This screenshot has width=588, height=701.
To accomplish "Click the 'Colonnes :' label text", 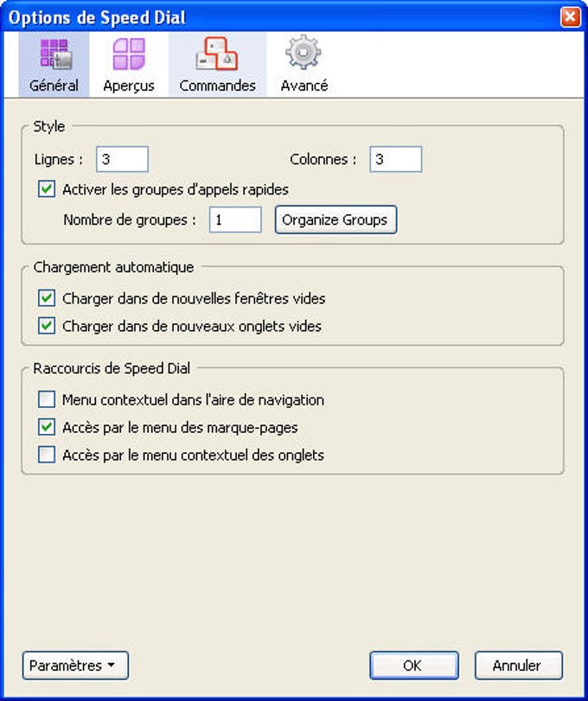I will click(323, 159).
